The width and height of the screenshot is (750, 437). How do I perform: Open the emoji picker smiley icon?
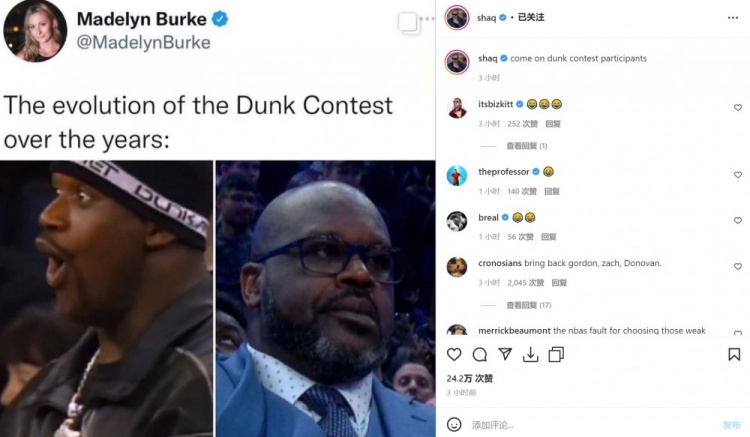(x=454, y=424)
